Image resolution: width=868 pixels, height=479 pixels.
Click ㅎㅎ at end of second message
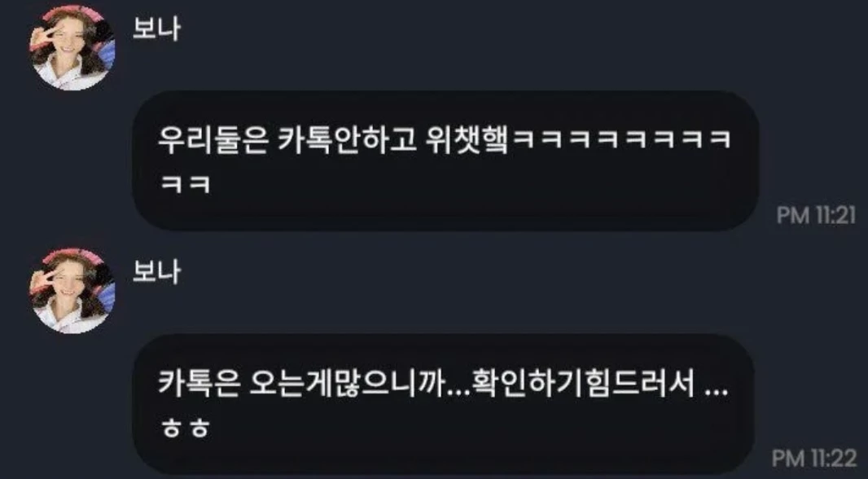185,428
